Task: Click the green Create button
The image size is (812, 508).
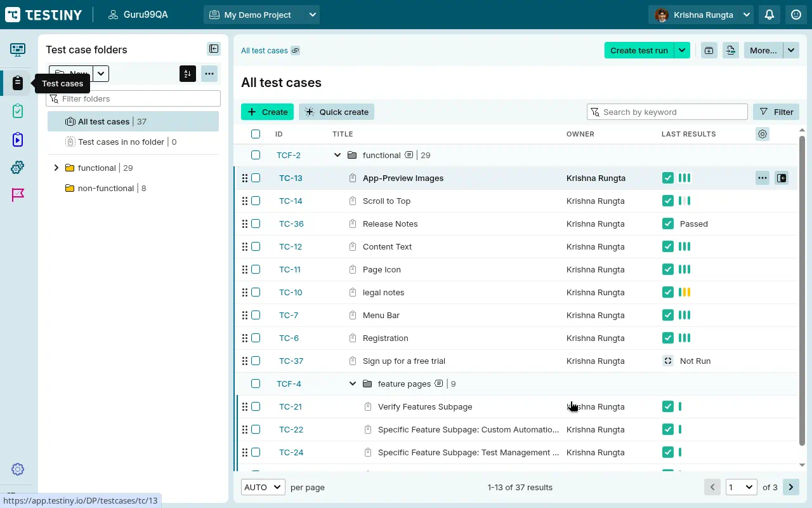Action: coord(267,112)
